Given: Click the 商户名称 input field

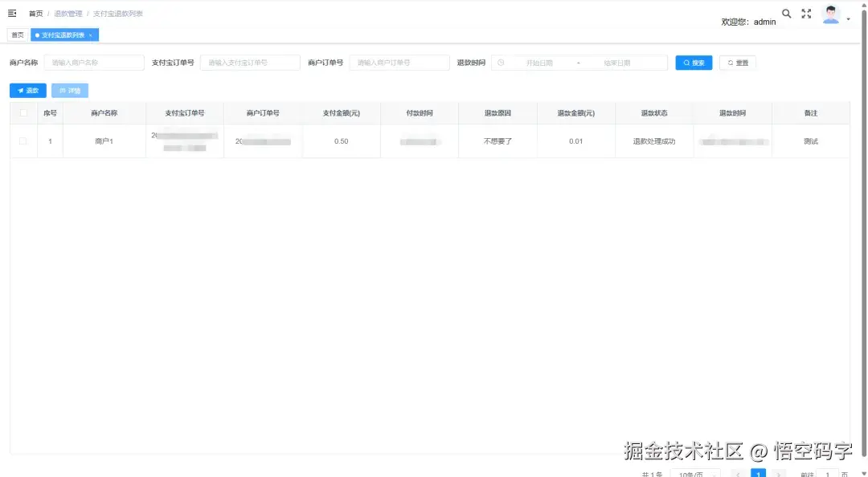Looking at the screenshot, I should click(92, 63).
